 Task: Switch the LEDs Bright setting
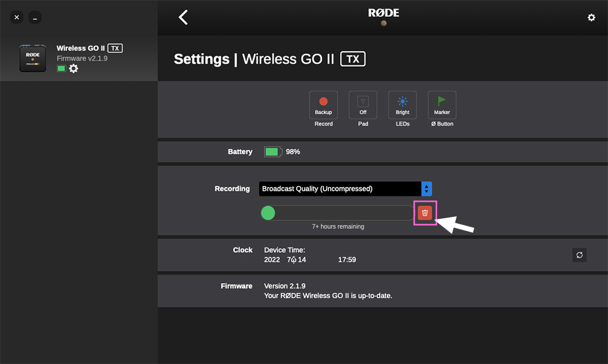[x=402, y=105]
